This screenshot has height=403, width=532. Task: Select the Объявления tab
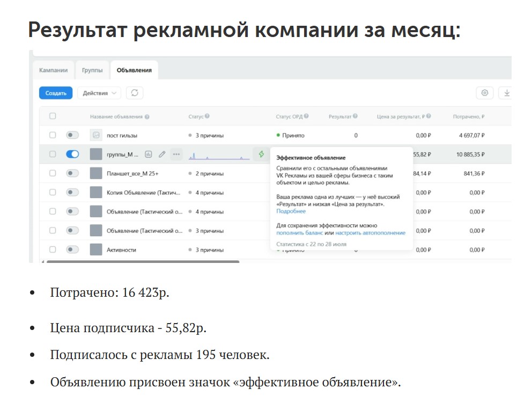coord(134,70)
